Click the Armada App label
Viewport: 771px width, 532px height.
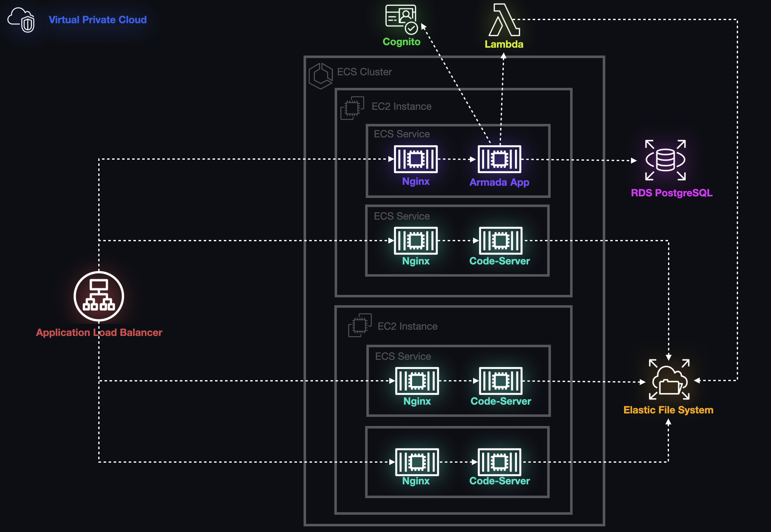[499, 182]
